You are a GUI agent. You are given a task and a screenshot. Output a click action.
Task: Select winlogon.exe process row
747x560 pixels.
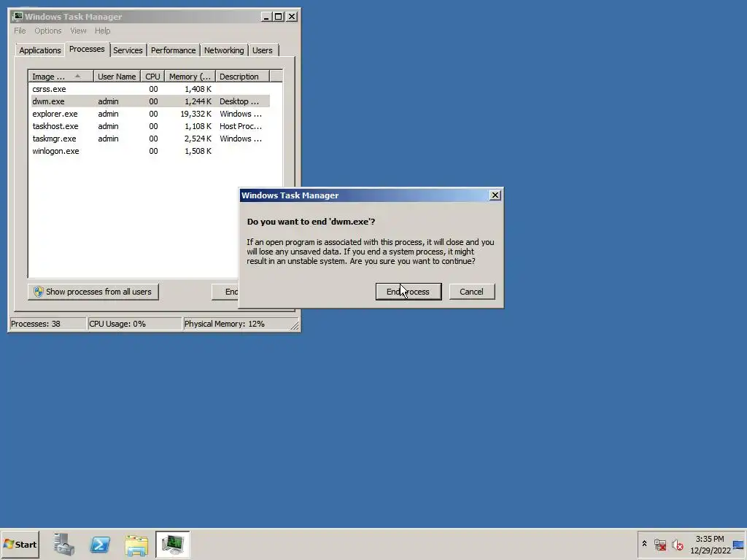(x=150, y=151)
